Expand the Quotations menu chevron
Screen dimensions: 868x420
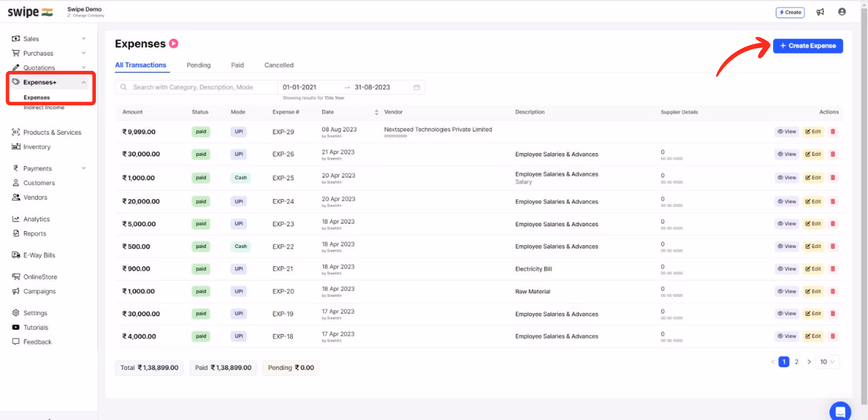84,68
